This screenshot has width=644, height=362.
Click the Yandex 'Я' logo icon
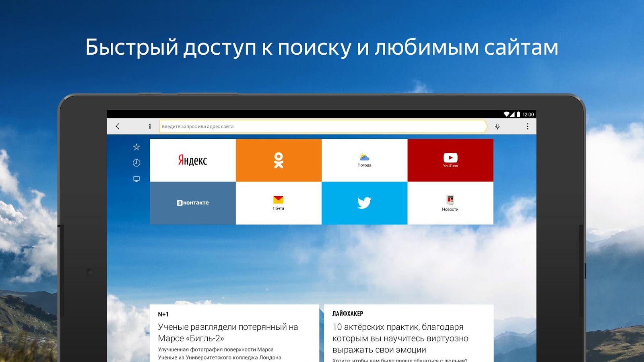(x=150, y=126)
